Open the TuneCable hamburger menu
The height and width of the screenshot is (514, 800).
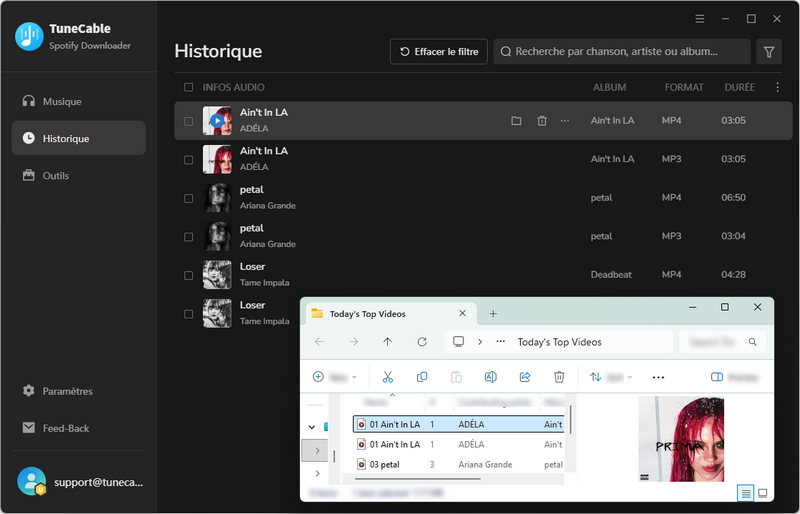[699, 19]
